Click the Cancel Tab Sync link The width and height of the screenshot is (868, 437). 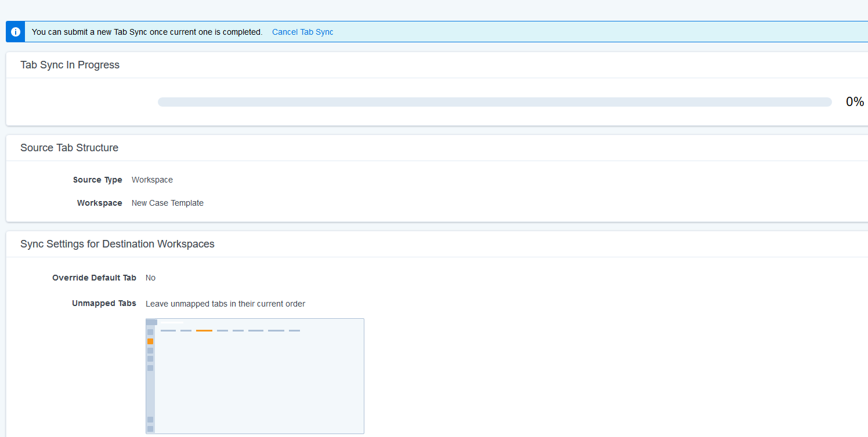tap(302, 32)
